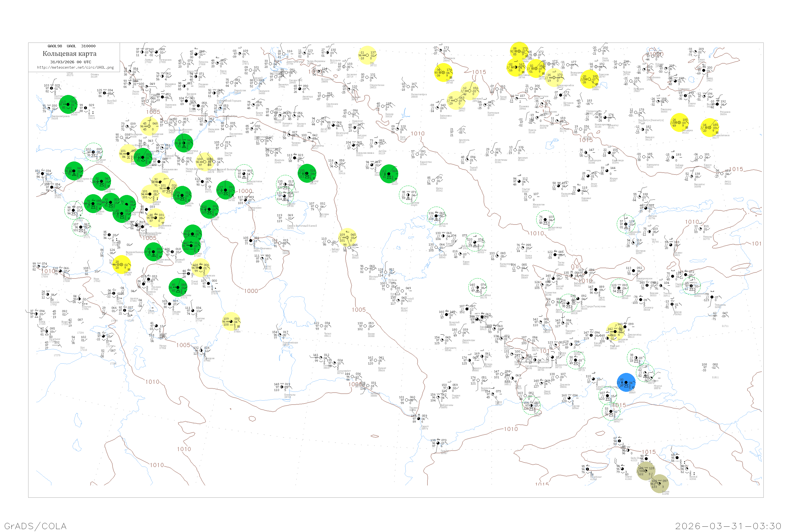798x532 pixels.
Task: Click dashed circle at Искасим 38957 station
Action: tap(611, 411)
